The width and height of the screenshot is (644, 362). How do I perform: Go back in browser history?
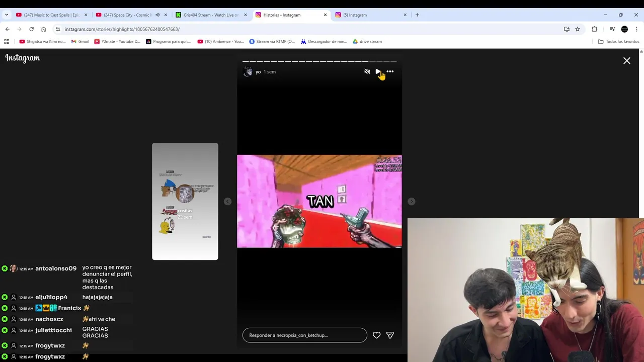pyautogui.click(x=8, y=29)
